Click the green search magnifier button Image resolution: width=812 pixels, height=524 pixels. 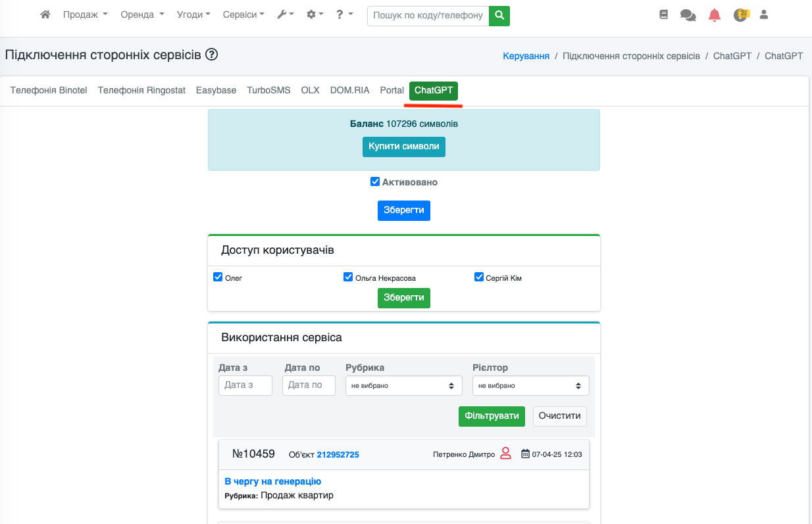point(499,15)
